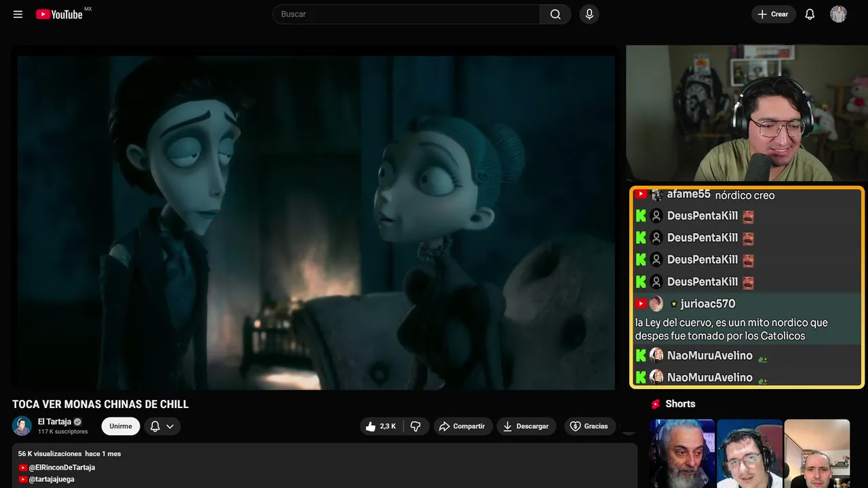Viewport: 868px width, 488px height.
Task: Click the jurioac570 username in chat
Action: coord(707,304)
